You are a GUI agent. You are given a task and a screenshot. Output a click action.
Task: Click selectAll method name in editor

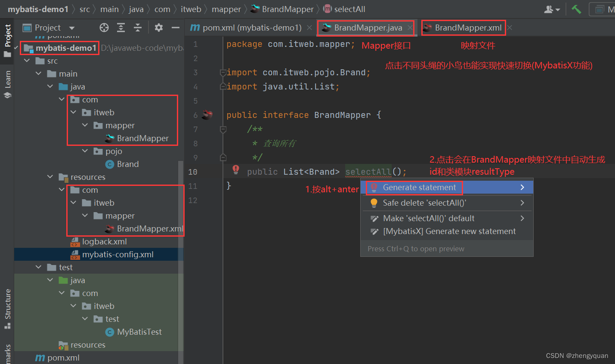click(368, 172)
